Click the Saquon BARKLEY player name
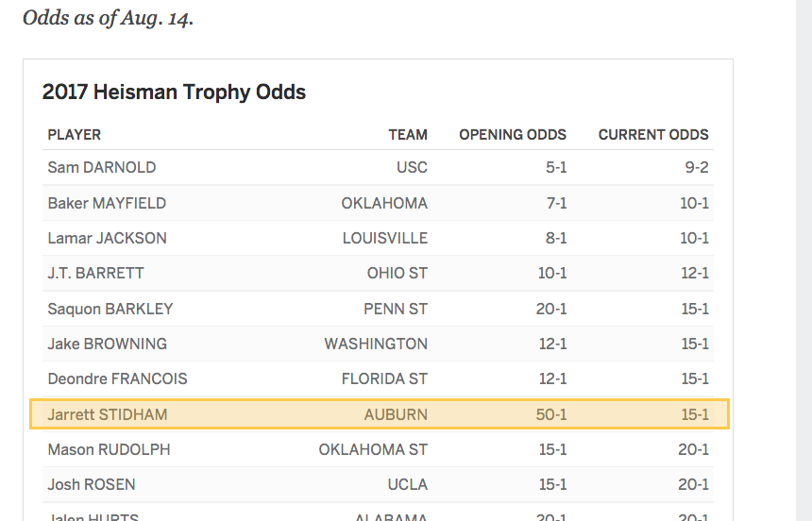 pyautogui.click(x=110, y=309)
